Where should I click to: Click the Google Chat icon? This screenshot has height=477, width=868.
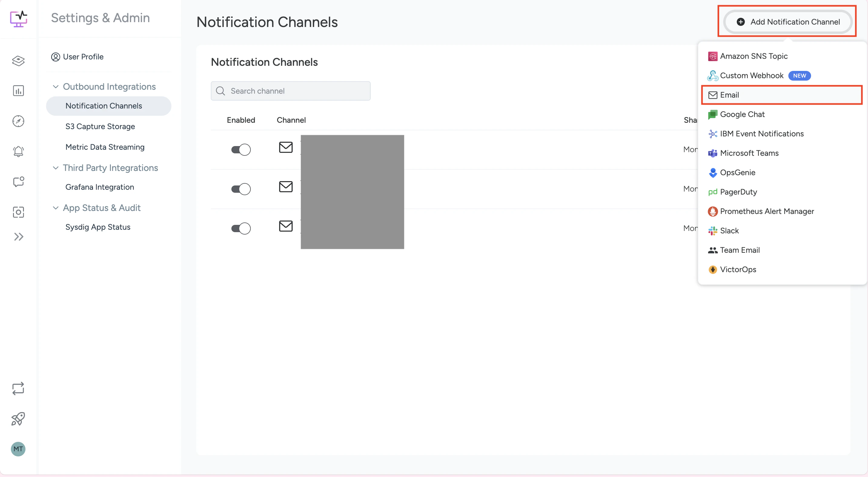click(x=713, y=115)
